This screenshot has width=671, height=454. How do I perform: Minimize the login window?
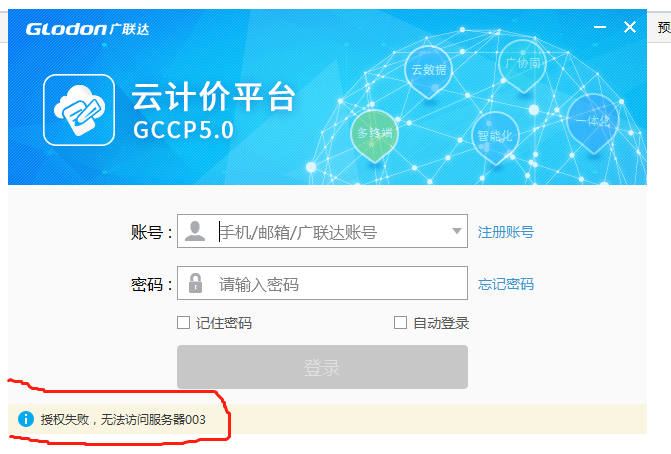[600, 27]
